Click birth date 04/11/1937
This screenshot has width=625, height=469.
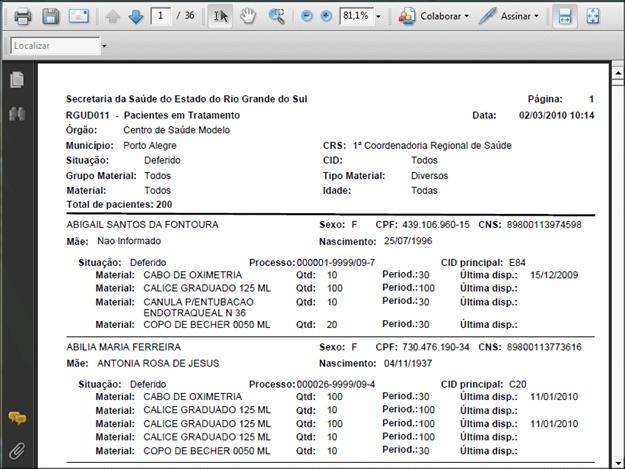pyautogui.click(x=408, y=363)
